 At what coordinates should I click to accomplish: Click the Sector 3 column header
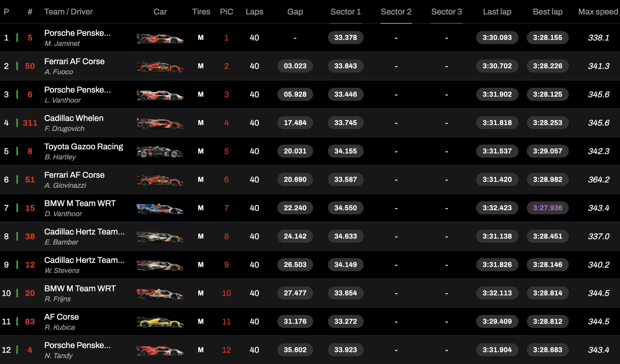(x=447, y=12)
